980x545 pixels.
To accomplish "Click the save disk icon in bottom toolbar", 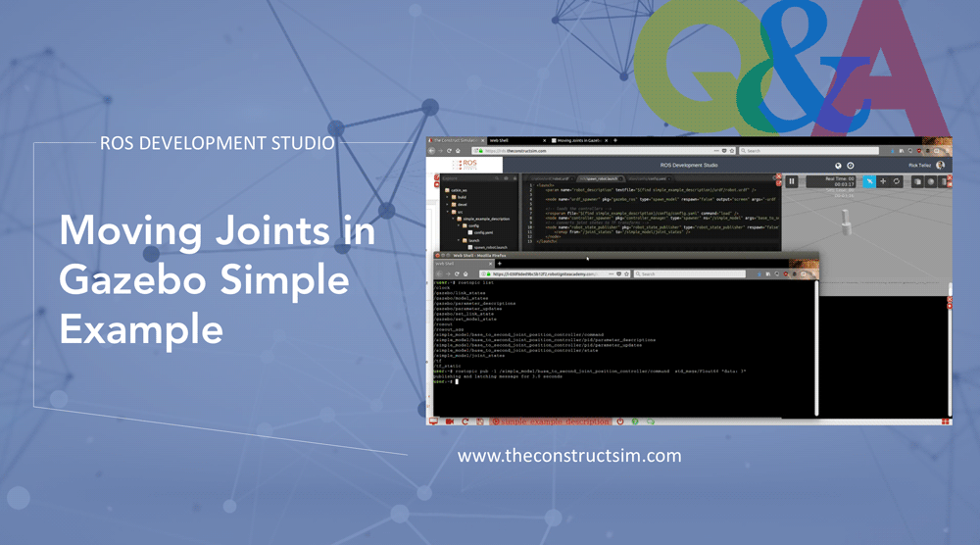I will [x=480, y=421].
